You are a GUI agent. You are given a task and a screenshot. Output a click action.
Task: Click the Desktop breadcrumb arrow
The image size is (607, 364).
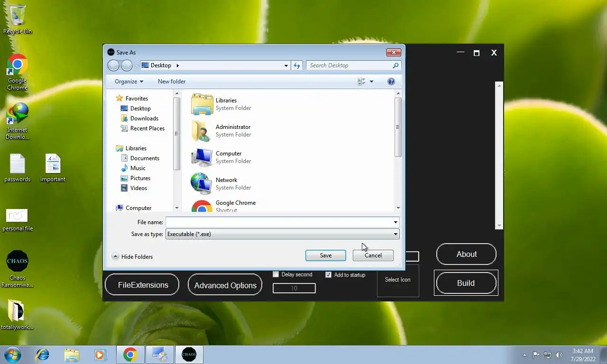coord(177,65)
